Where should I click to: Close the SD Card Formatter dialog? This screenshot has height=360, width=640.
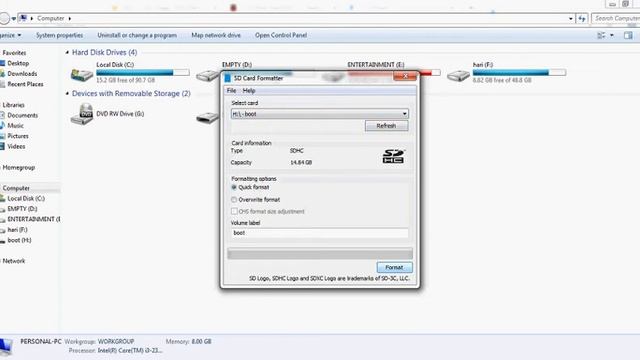click(x=405, y=76)
